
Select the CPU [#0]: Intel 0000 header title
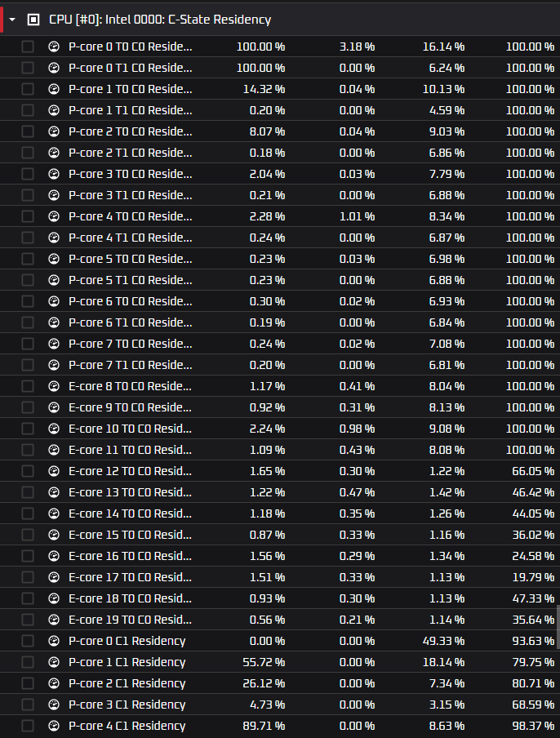[x=160, y=20]
